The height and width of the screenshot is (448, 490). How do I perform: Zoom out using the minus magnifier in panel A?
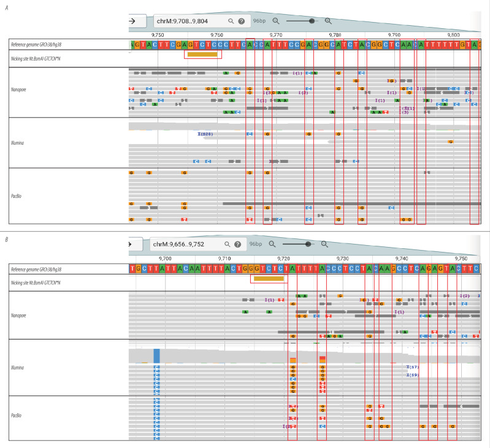[x=275, y=21]
